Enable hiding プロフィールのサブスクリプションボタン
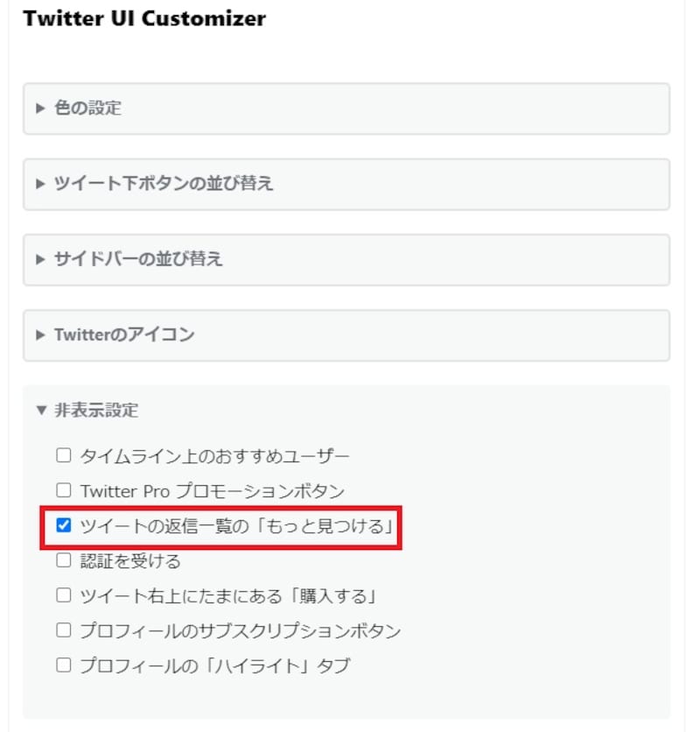This screenshot has width=700, height=732. [62, 630]
